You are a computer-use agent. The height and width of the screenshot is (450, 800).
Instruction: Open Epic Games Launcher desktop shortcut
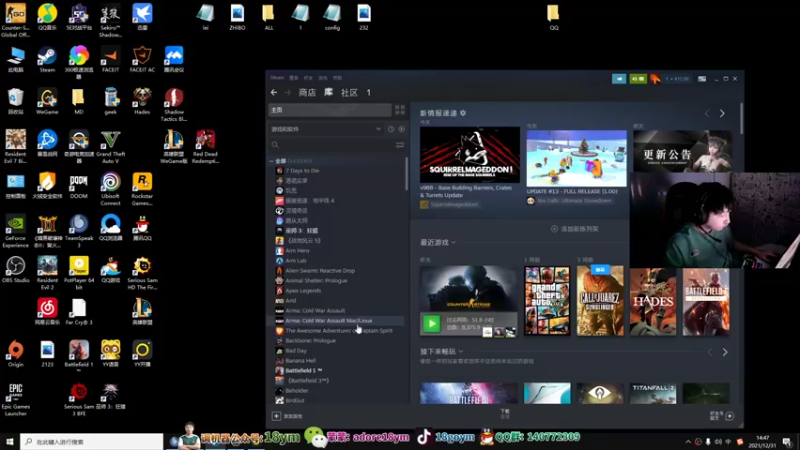[15, 399]
